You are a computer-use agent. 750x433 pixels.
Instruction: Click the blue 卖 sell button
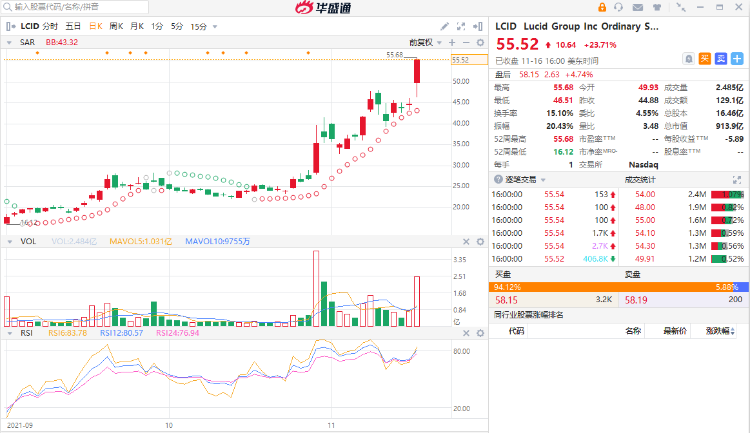(721, 59)
